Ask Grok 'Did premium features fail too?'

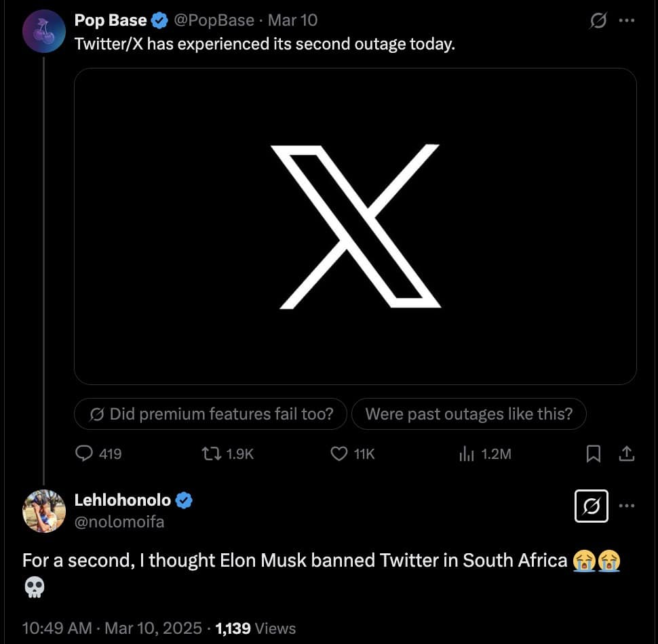pos(210,414)
